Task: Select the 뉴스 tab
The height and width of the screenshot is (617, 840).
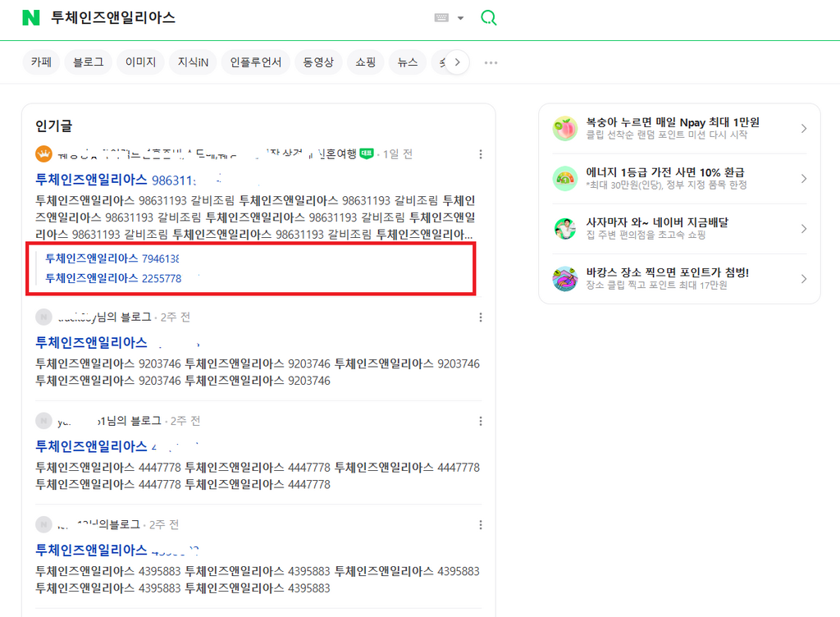Action: click(x=407, y=62)
